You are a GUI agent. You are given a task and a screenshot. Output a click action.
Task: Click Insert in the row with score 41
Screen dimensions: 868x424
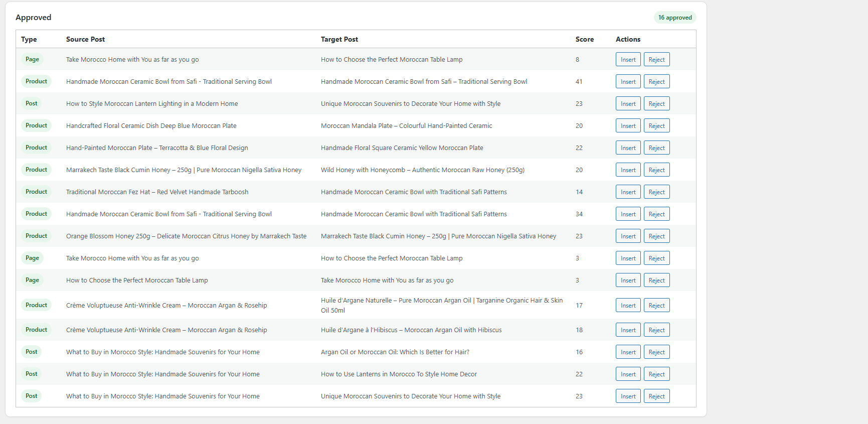(x=628, y=82)
